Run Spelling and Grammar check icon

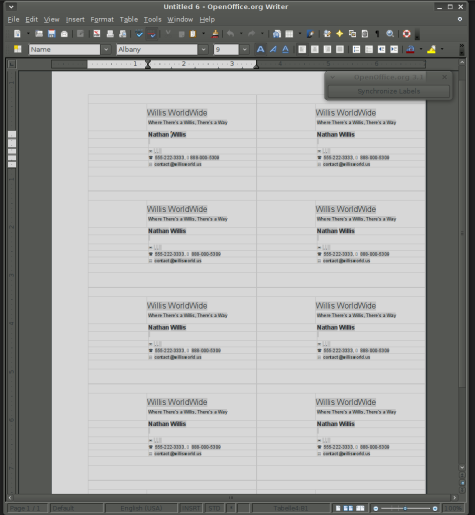coord(139,34)
